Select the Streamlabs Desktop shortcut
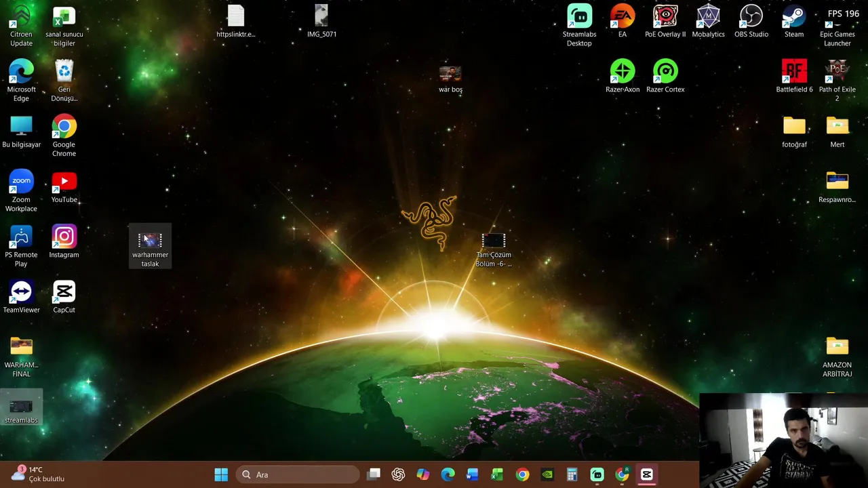The image size is (868, 488). [x=579, y=26]
